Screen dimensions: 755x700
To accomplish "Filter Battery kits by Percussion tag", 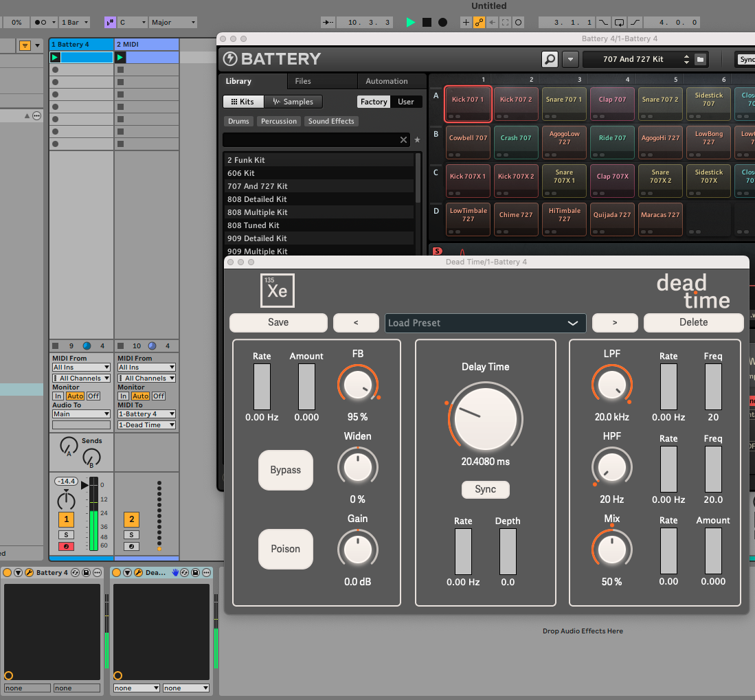I will tap(279, 122).
